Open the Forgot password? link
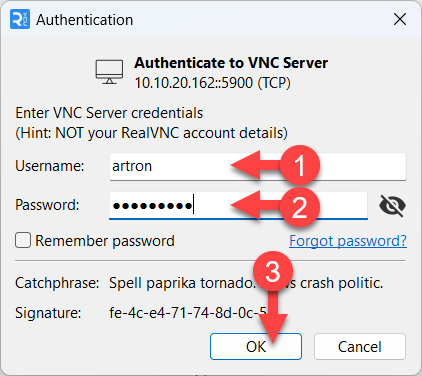The height and width of the screenshot is (376, 422). pyautogui.click(x=348, y=241)
